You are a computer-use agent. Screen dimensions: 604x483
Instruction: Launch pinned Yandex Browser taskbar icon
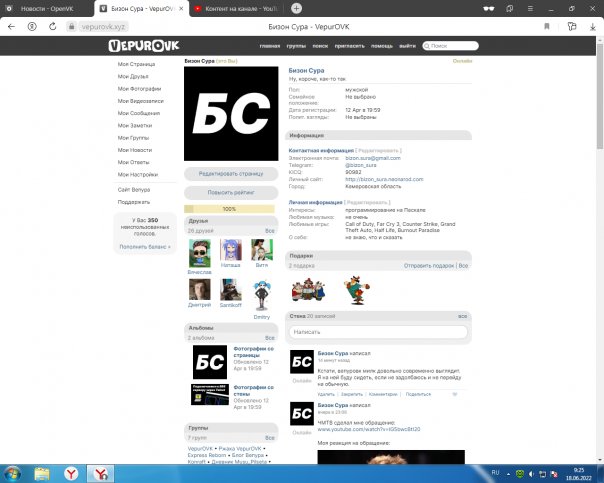[x=71, y=474]
